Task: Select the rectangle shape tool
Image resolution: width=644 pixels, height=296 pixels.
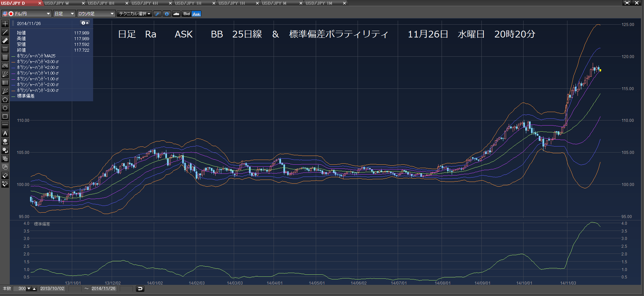Action: click(x=5, y=116)
